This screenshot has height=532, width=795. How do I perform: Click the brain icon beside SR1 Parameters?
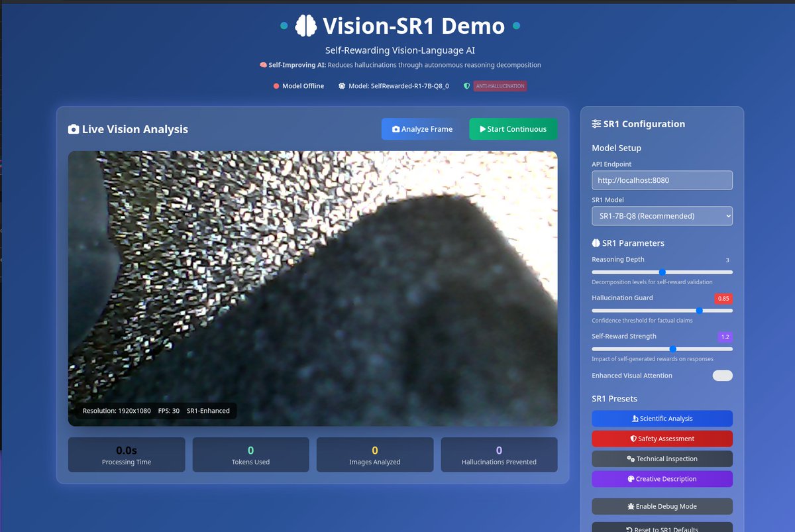(596, 243)
